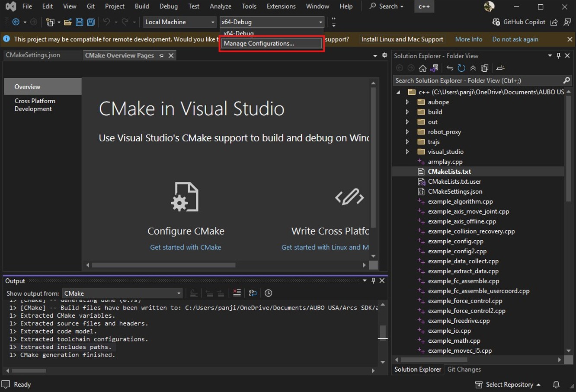This screenshot has height=392, width=576.
Task: Click the feedback icon at top right
Action: click(567, 22)
